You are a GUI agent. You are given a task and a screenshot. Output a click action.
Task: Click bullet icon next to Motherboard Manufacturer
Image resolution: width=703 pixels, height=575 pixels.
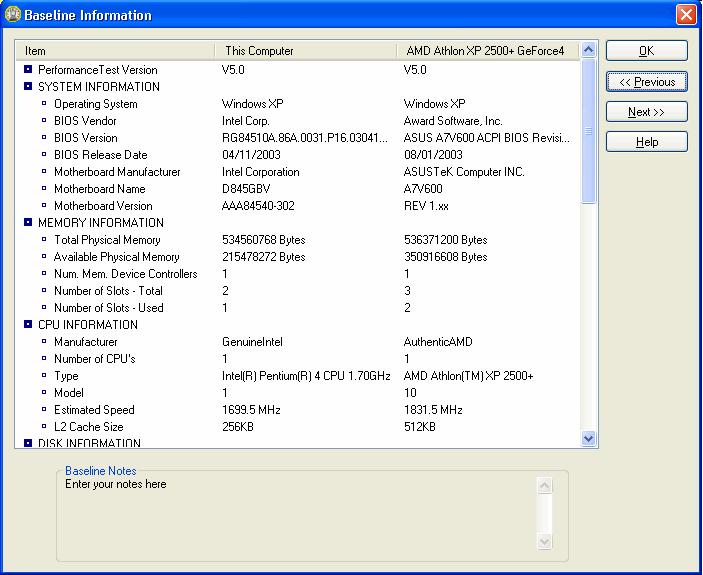point(44,171)
